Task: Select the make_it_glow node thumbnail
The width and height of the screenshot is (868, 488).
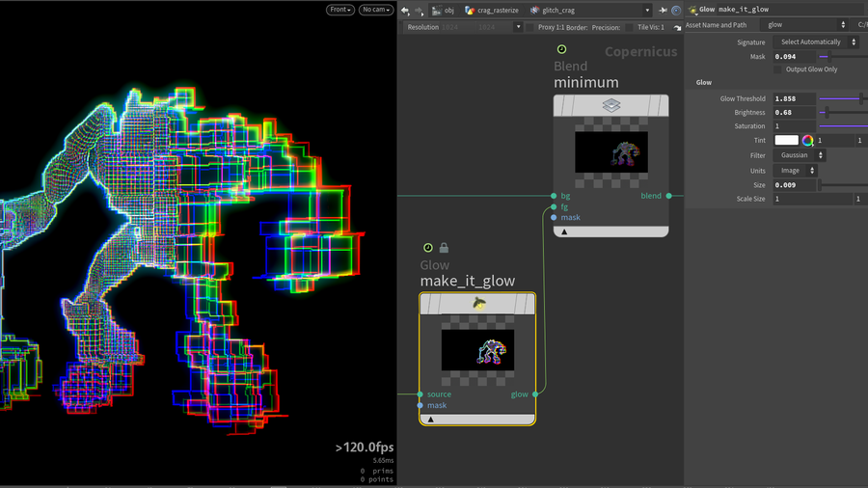Action: 477,350
